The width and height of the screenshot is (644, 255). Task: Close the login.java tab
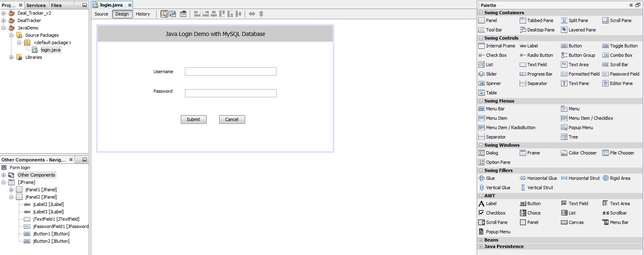pyautogui.click(x=130, y=5)
